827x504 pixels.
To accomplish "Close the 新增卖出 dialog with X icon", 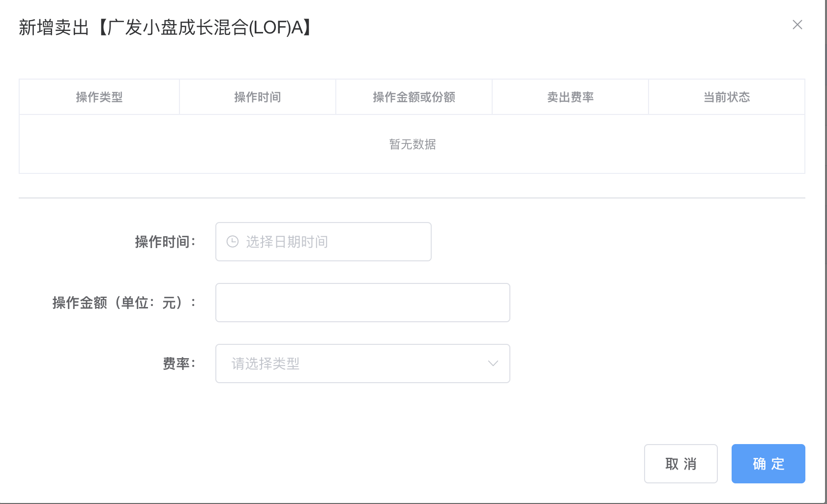I will tap(797, 25).
